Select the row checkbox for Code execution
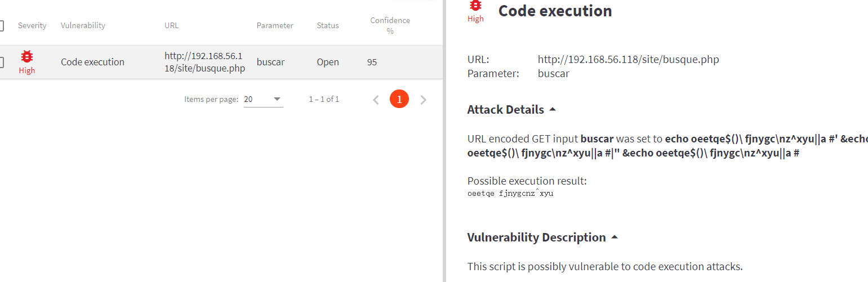Viewport: 868px width, 282px height. coord(1,62)
